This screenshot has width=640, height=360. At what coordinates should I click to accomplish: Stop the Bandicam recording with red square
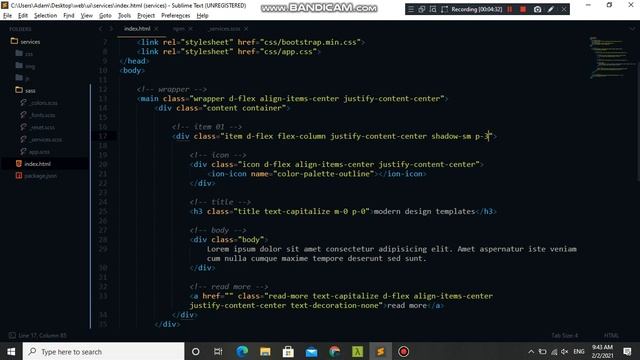click(x=523, y=9)
